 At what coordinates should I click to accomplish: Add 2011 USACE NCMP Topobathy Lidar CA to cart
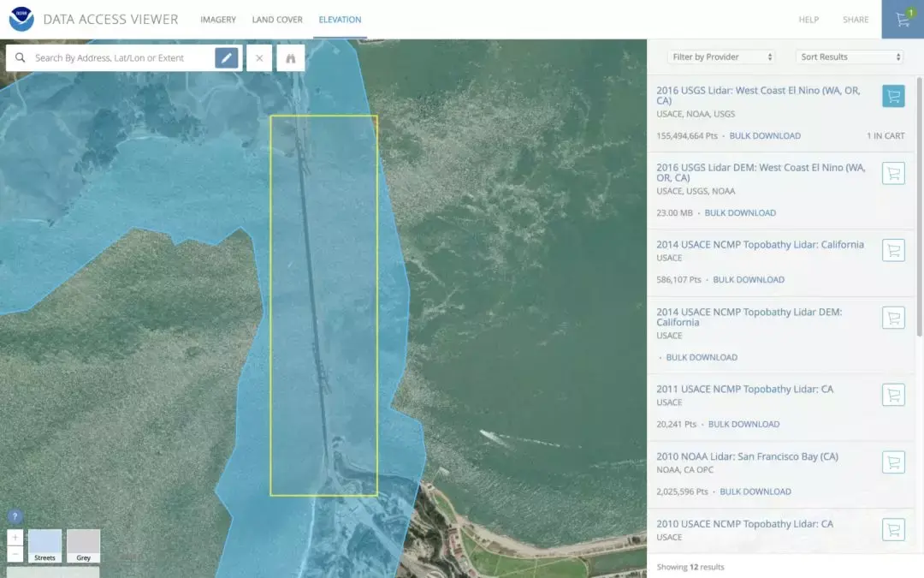893,394
